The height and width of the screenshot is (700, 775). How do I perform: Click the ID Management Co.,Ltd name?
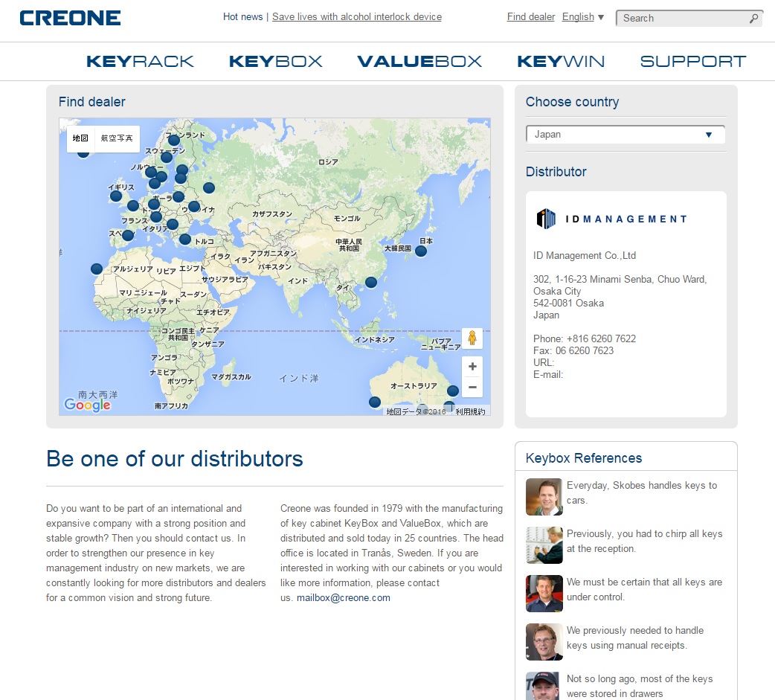584,256
